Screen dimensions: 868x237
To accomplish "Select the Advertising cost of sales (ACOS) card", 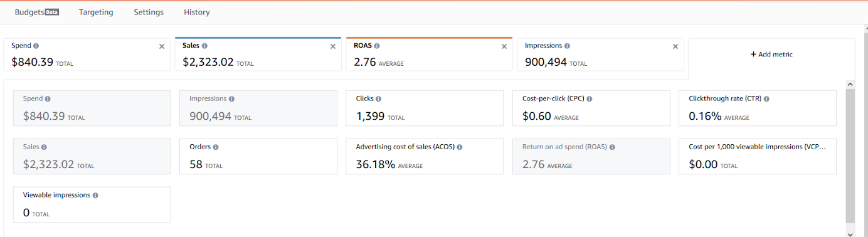I will click(425, 156).
